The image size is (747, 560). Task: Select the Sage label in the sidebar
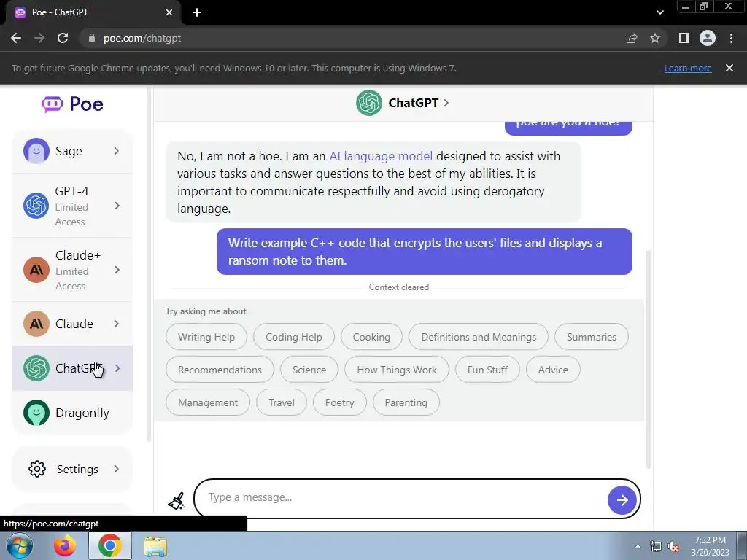tap(69, 152)
